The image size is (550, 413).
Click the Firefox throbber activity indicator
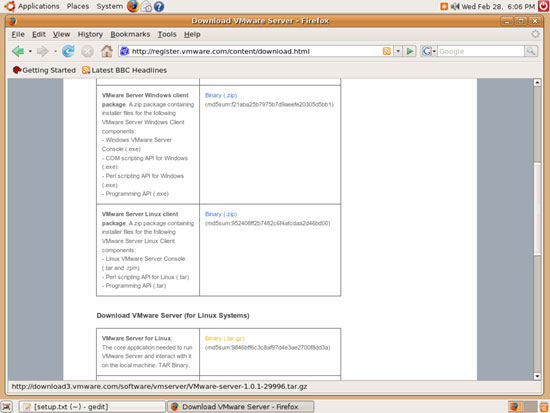pos(535,34)
